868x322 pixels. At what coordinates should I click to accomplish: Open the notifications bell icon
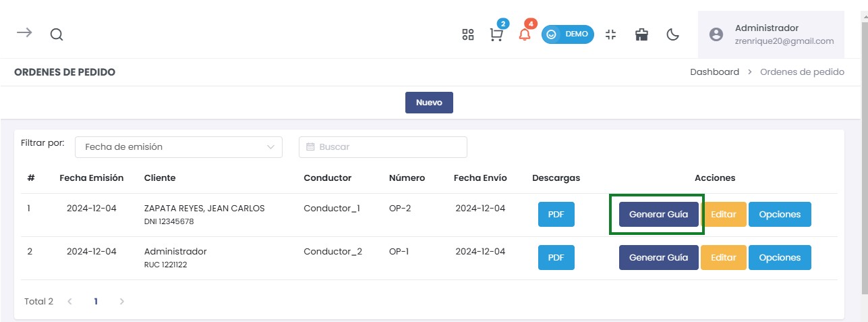525,35
